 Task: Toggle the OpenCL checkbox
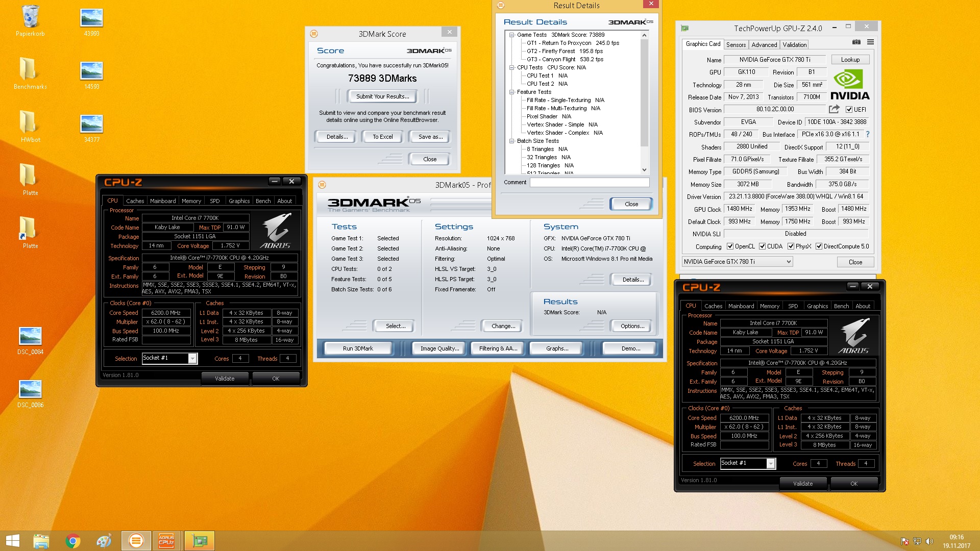(730, 246)
